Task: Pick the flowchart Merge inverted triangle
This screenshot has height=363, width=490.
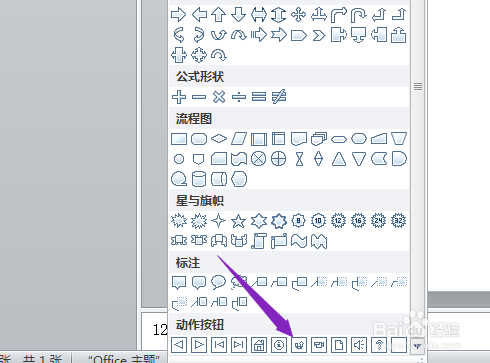Action: pyautogui.click(x=359, y=159)
